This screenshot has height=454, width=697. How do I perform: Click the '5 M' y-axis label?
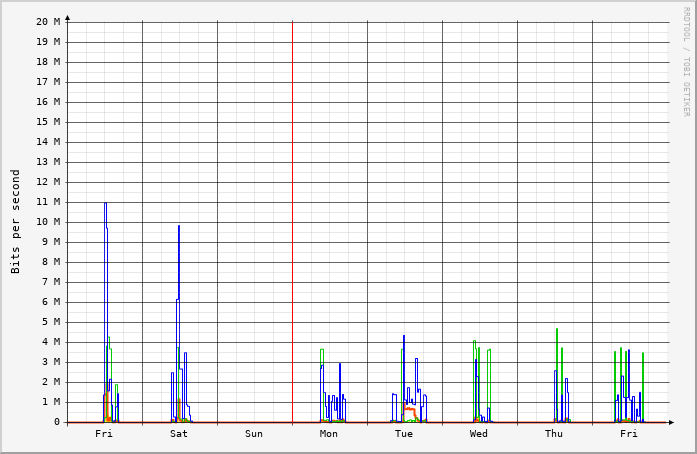click(51, 322)
